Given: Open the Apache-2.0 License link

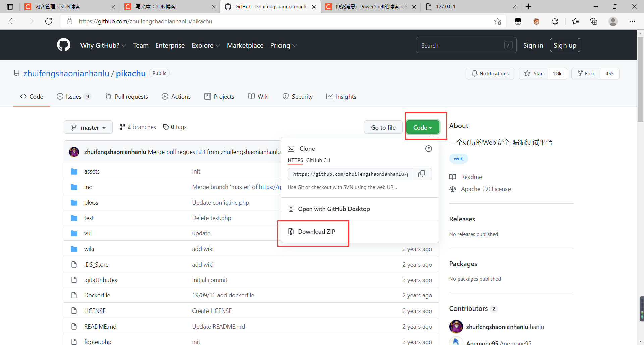Looking at the screenshot, I should click(486, 189).
